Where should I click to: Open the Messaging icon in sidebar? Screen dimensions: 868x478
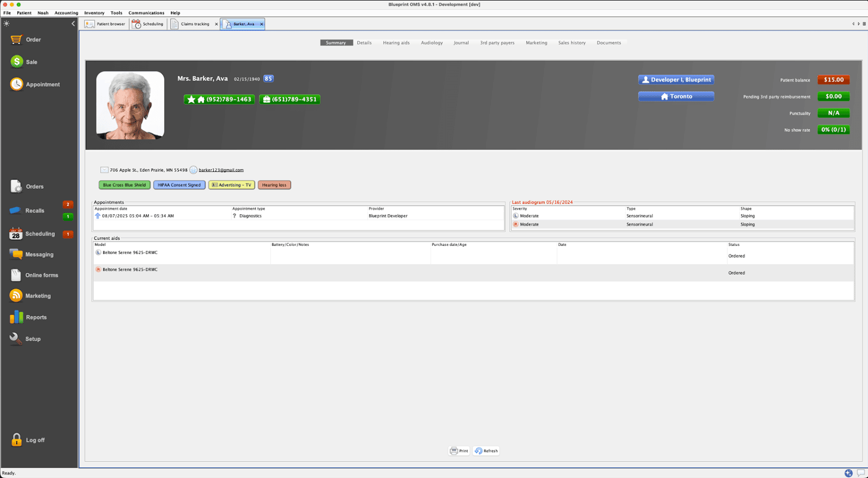[x=16, y=254]
